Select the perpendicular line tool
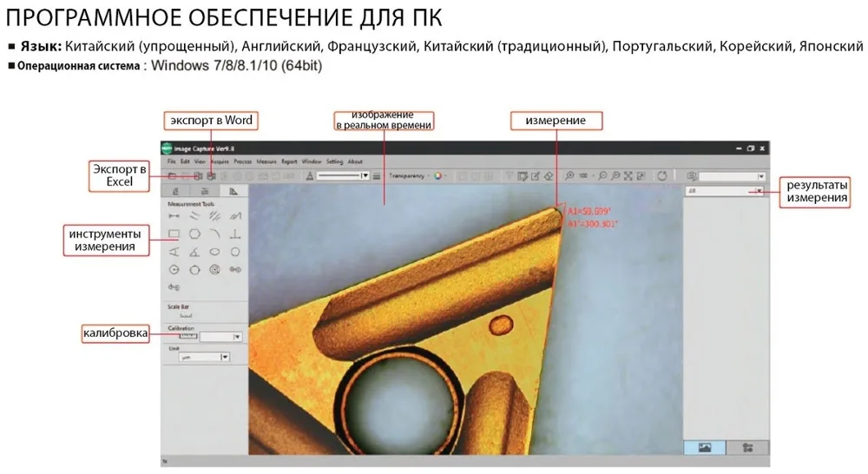Image resolution: width=868 pixels, height=474 pixels. (x=235, y=234)
